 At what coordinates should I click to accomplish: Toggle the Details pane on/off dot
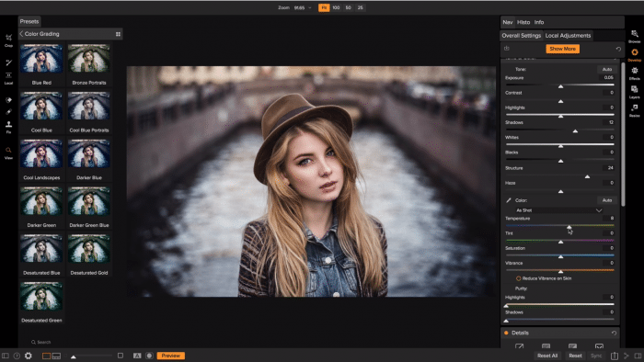(506, 333)
